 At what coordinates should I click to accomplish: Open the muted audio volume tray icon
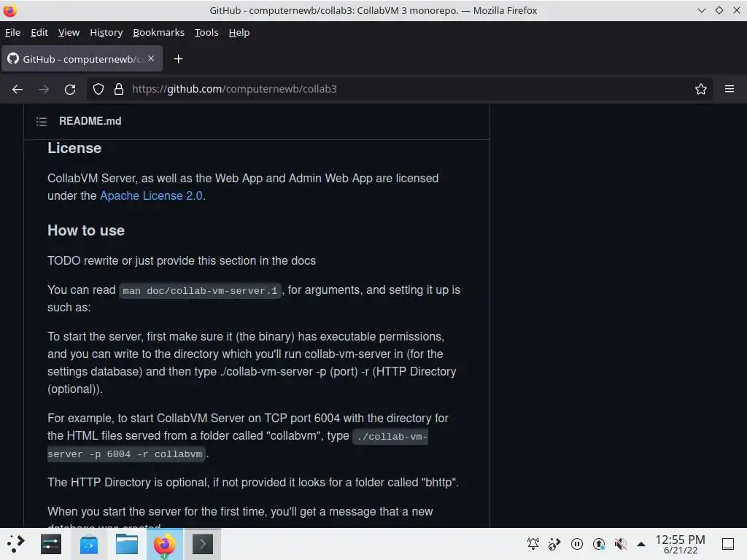tap(620, 544)
